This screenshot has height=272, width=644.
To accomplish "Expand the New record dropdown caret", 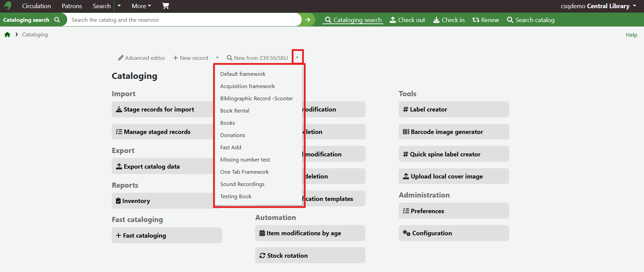I will click(217, 58).
